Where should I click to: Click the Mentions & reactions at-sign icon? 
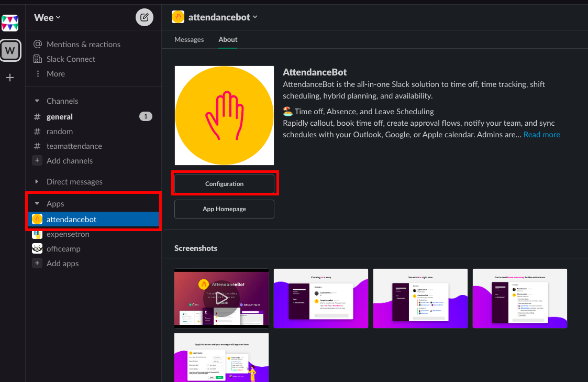[x=38, y=45]
